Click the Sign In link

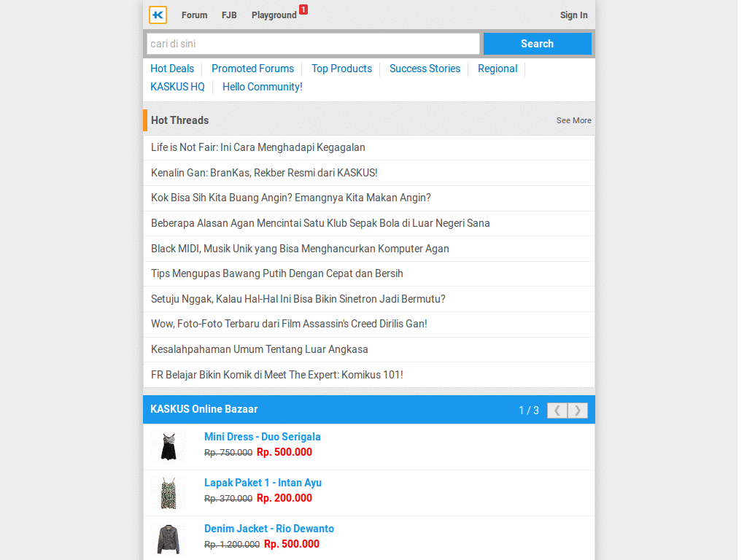click(573, 15)
